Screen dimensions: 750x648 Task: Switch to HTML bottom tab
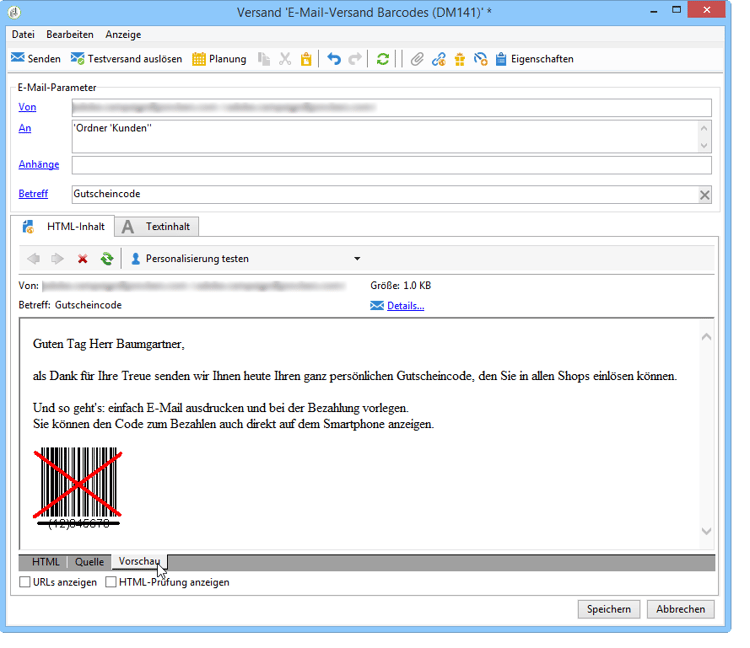(45, 562)
